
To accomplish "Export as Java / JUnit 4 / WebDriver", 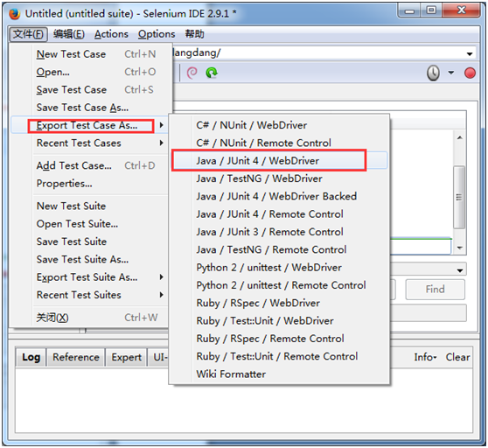I will pyautogui.click(x=279, y=161).
